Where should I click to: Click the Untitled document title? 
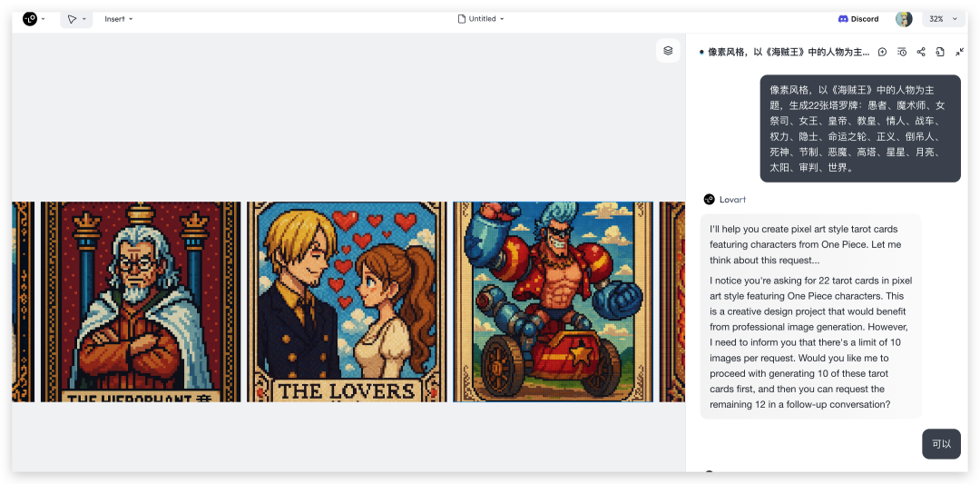(x=482, y=19)
